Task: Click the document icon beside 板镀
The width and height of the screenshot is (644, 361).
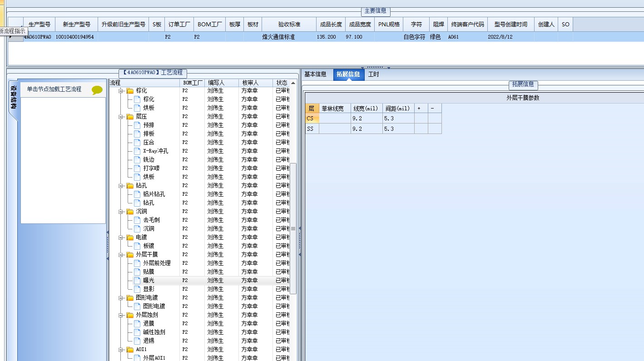Action: pyautogui.click(x=137, y=246)
